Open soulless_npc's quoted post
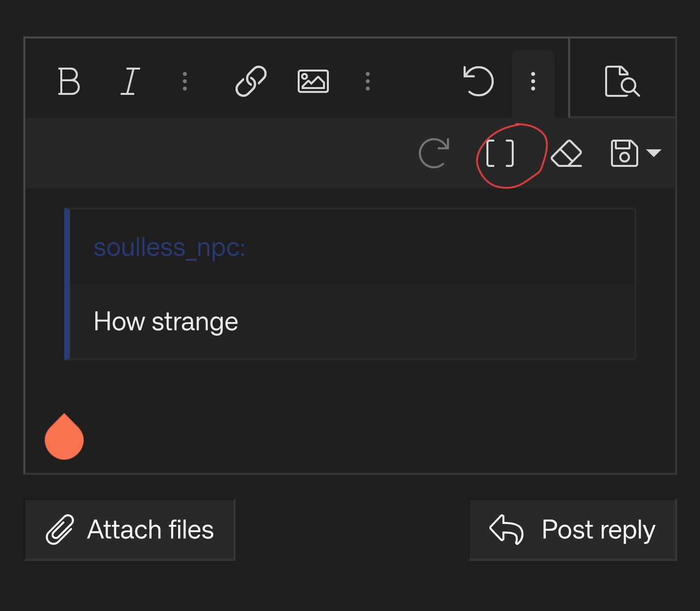Image resolution: width=700 pixels, height=611 pixels. tap(170, 248)
